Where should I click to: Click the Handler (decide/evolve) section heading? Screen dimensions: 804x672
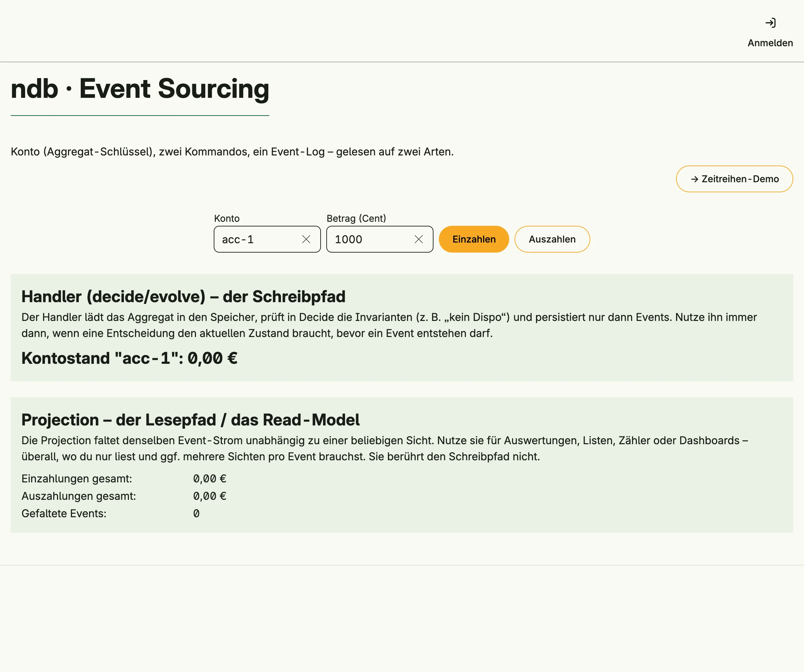pos(183,297)
